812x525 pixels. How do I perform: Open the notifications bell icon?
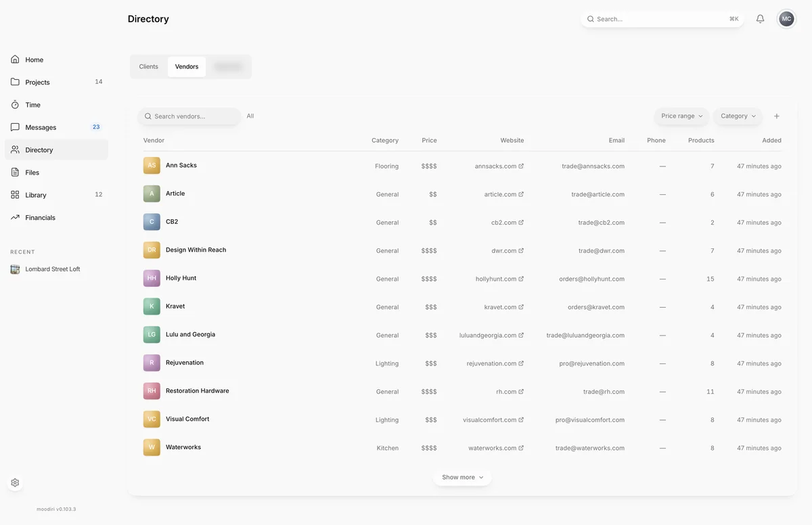pyautogui.click(x=761, y=19)
